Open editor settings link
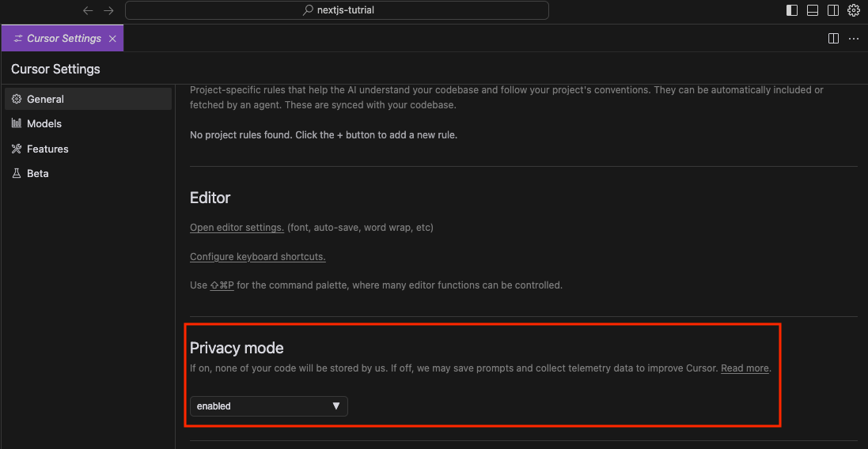Viewport: 868px width, 449px height. [237, 227]
